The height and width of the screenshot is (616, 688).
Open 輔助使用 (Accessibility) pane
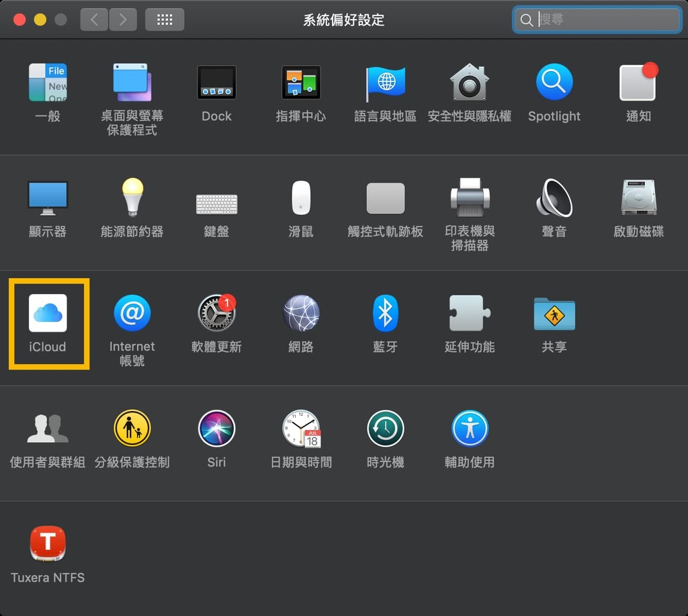(470, 429)
